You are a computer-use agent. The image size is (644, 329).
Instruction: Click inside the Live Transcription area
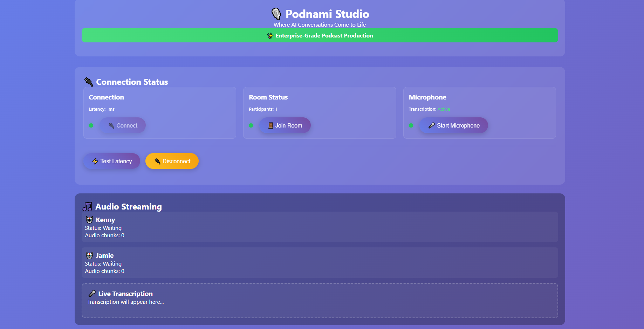[x=320, y=301]
